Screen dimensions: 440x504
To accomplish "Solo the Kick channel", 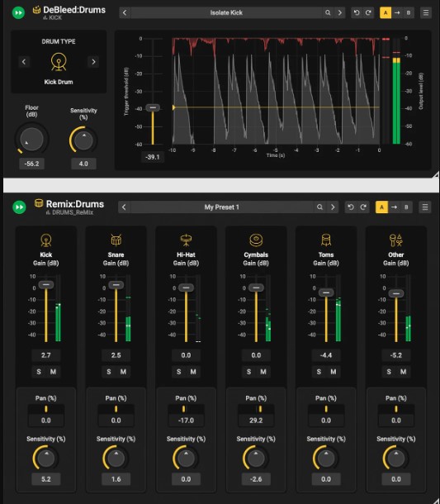I will tap(39, 372).
